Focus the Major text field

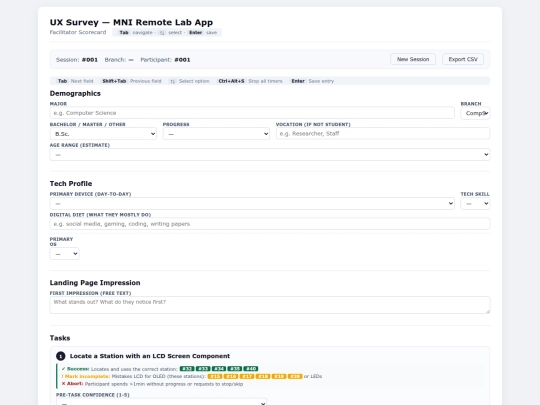click(x=252, y=113)
